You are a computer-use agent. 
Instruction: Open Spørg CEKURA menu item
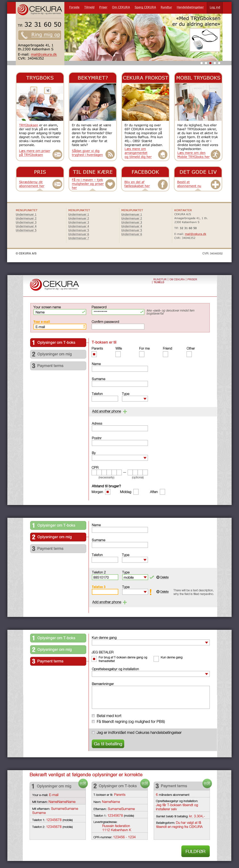[x=145, y=7]
